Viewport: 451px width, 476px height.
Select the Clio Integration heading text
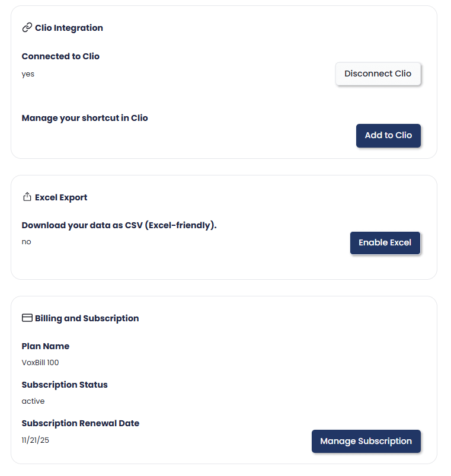[69, 28]
